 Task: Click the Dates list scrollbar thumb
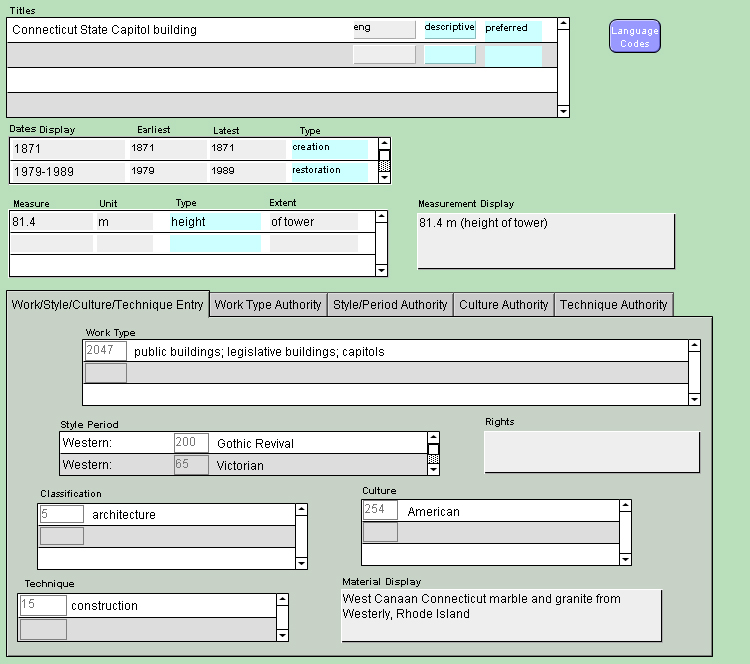[384, 156]
